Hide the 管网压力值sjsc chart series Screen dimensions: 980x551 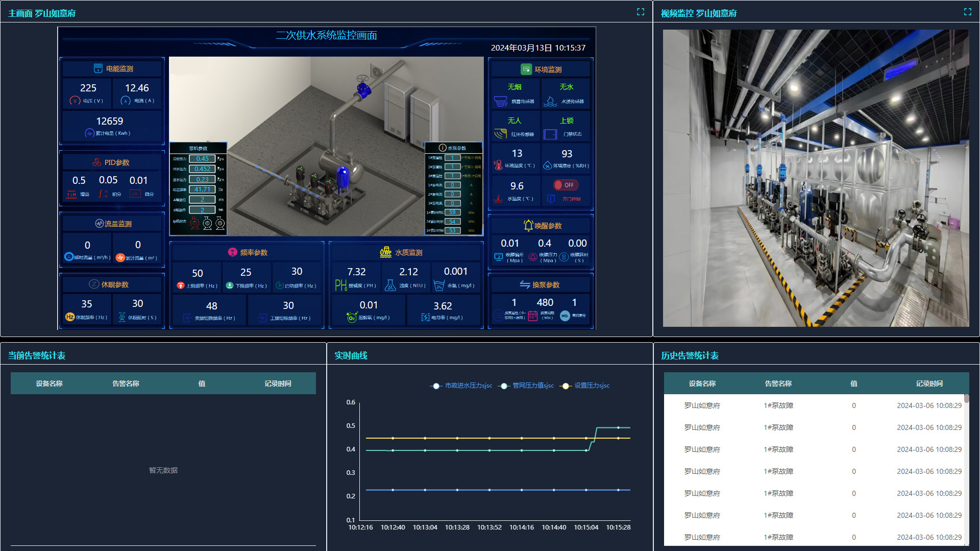pyautogui.click(x=527, y=386)
